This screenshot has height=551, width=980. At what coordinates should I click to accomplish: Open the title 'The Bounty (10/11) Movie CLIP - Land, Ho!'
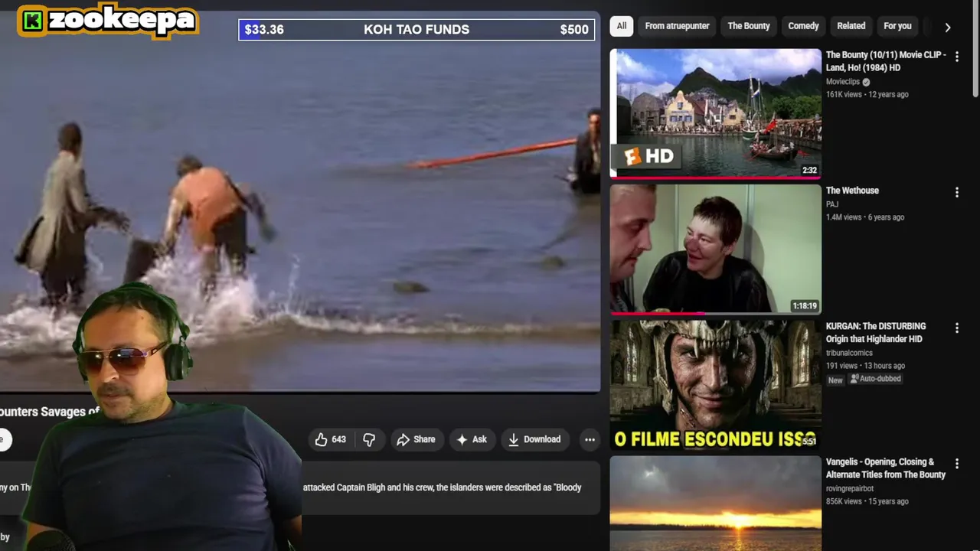coord(886,61)
